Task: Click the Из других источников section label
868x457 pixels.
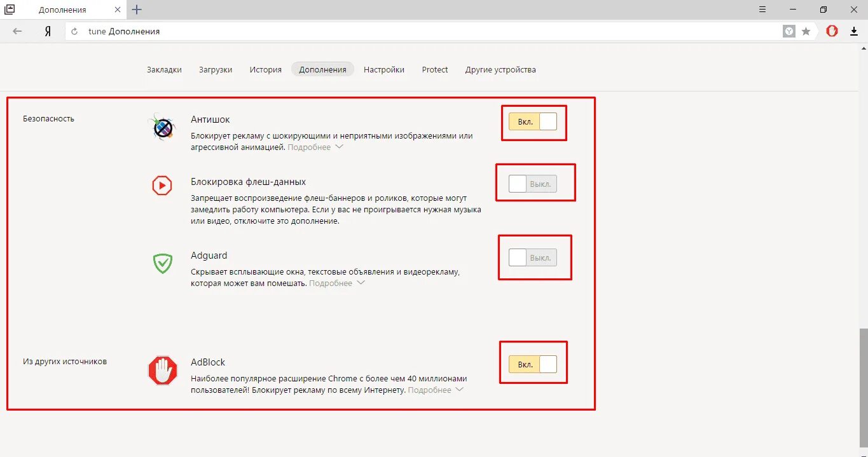Action: pyautogui.click(x=65, y=361)
